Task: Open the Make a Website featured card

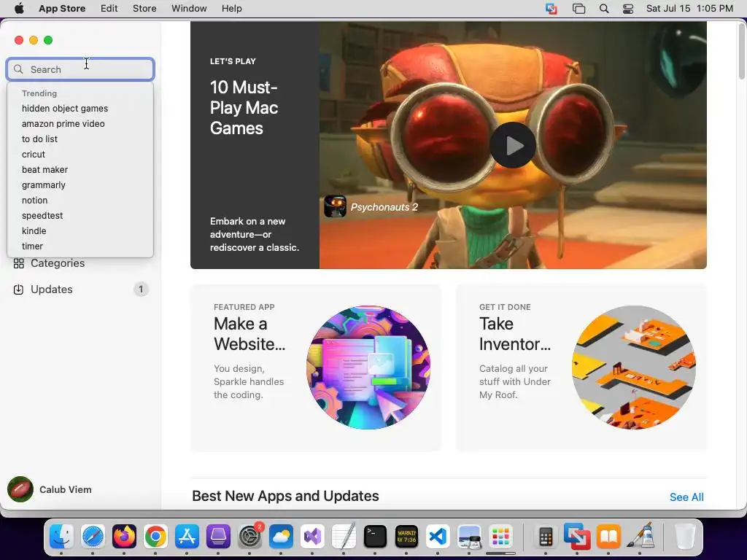Action: (315, 367)
